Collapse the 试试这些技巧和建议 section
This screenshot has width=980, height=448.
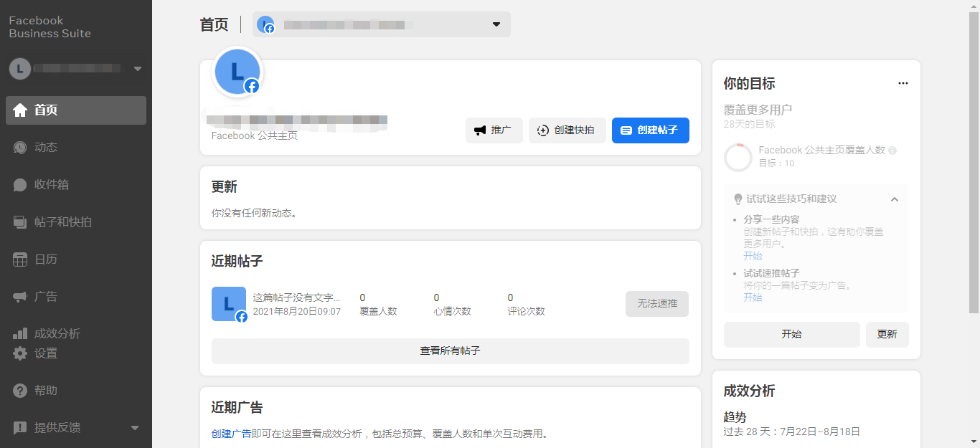coord(895,199)
